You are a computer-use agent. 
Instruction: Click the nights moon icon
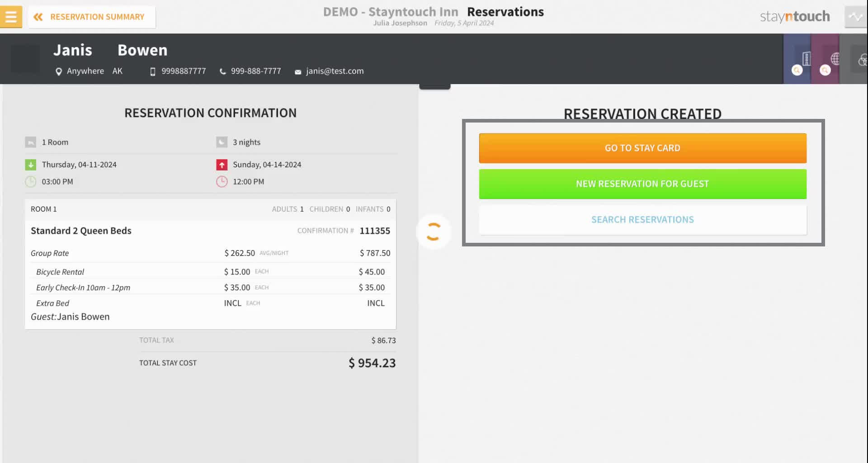point(222,142)
